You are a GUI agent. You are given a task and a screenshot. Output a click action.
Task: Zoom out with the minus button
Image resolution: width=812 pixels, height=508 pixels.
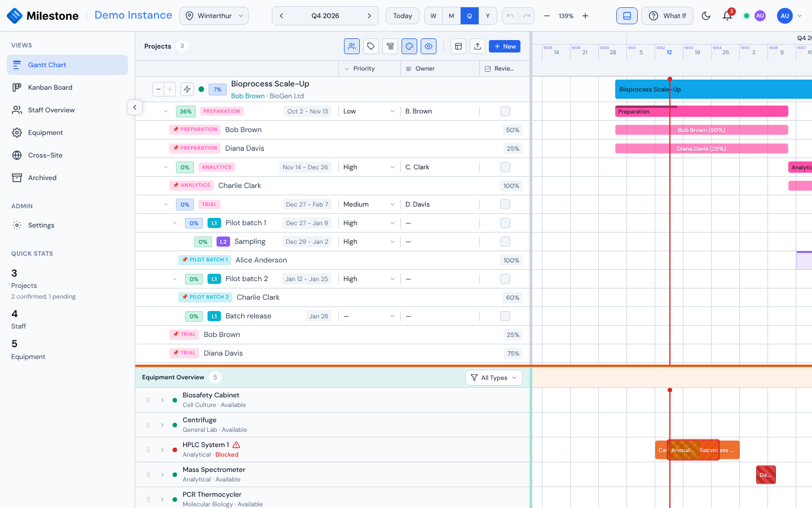pyautogui.click(x=547, y=16)
